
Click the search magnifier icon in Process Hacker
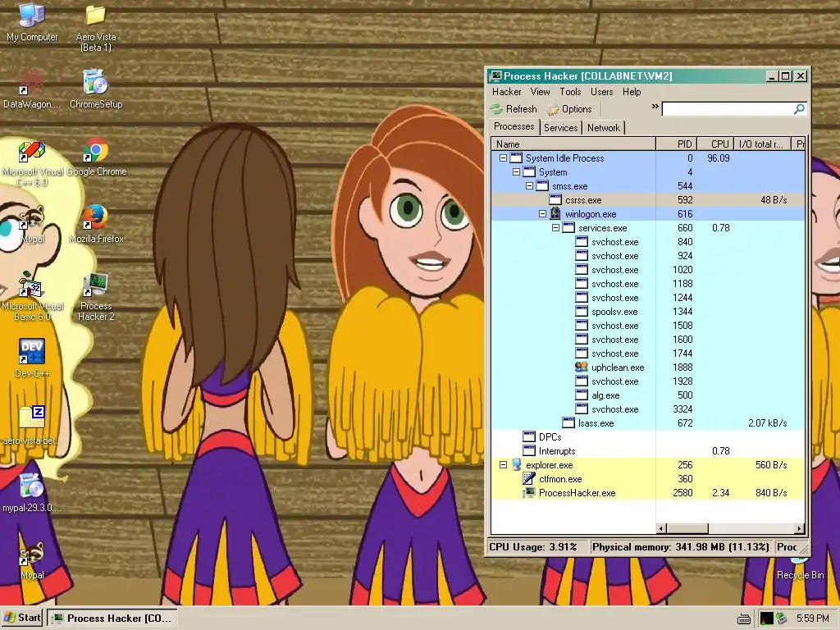pos(799,109)
